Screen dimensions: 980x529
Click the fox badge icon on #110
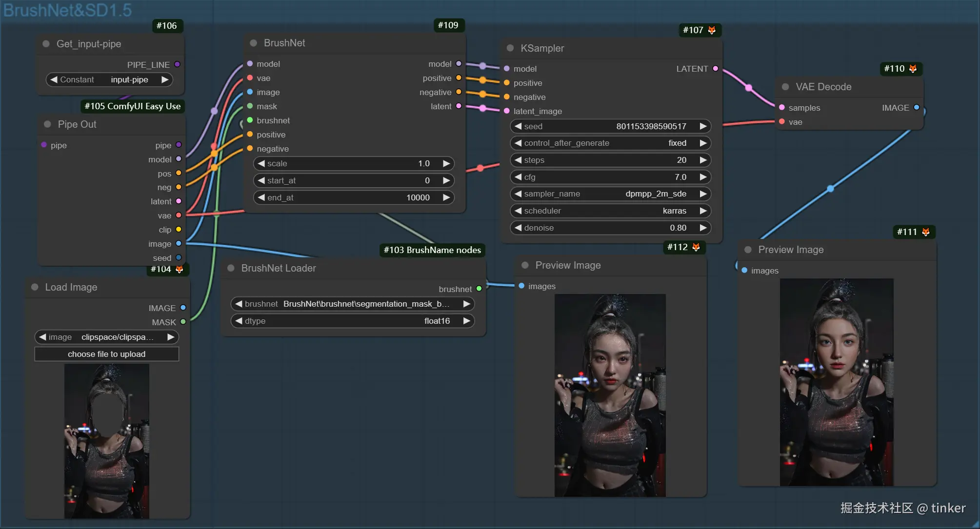(x=913, y=69)
